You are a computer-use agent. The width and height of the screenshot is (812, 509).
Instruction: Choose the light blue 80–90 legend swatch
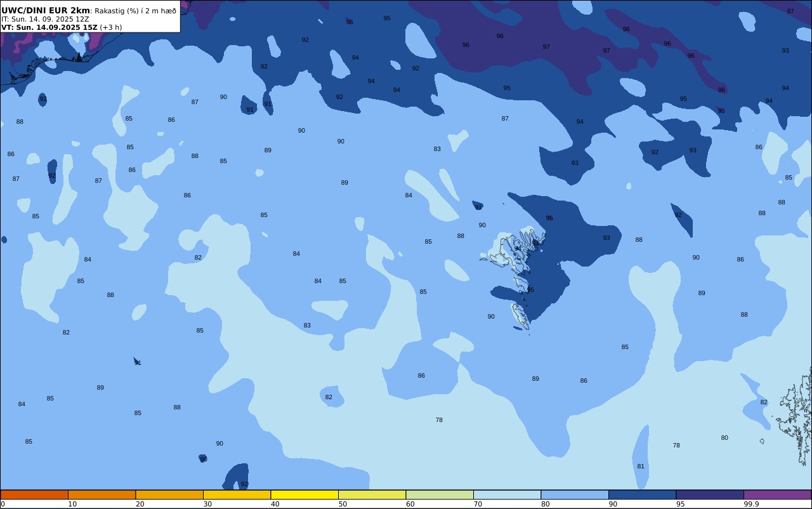[x=575, y=494]
